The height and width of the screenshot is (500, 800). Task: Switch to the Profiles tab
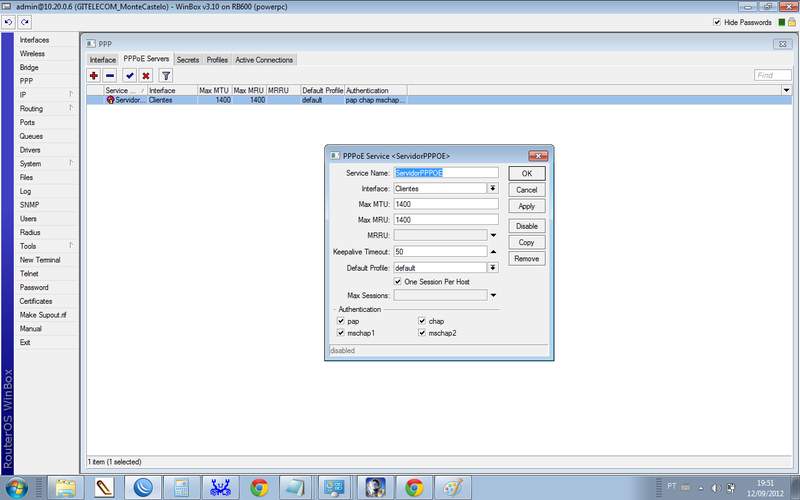217,60
